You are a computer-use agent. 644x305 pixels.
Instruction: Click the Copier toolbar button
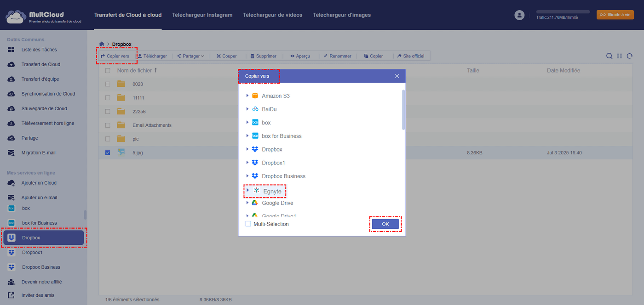374,56
